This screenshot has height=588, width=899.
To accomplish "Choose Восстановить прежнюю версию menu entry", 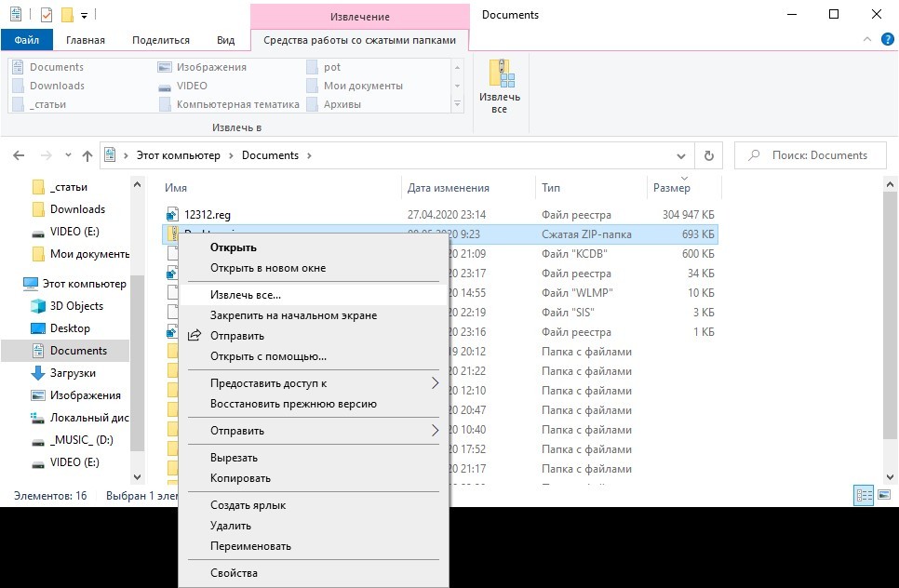I will 313,404.
